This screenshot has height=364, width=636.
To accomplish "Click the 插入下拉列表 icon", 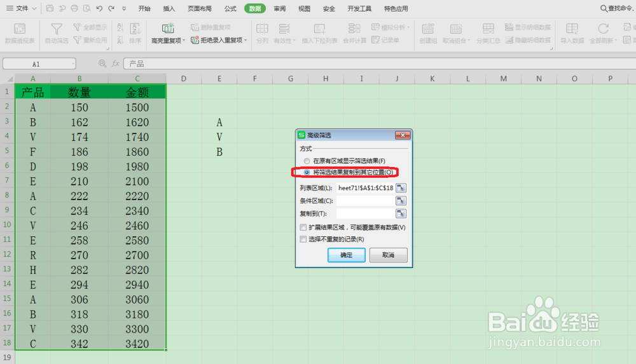I will pos(319,29).
